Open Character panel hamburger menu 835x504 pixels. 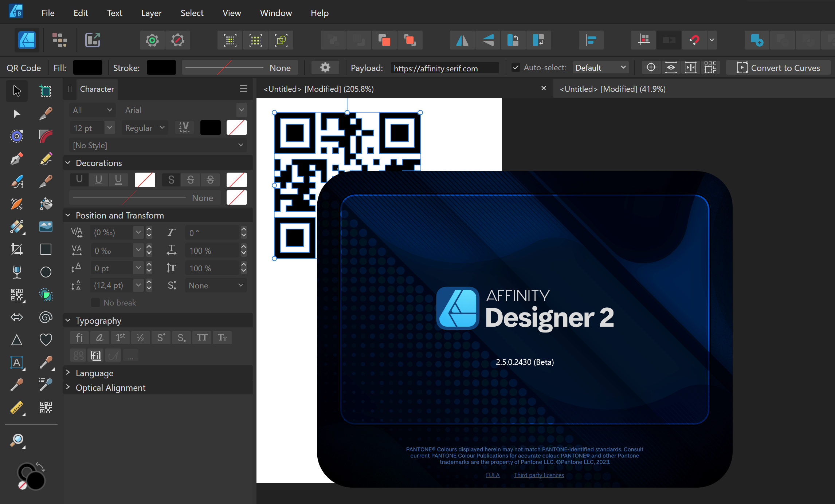pyautogui.click(x=243, y=89)
